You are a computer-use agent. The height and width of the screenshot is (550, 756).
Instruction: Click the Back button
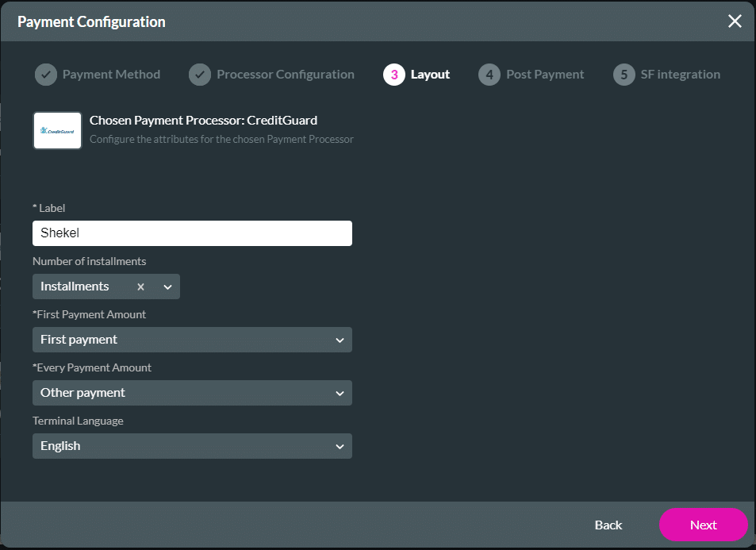(608, 525)
